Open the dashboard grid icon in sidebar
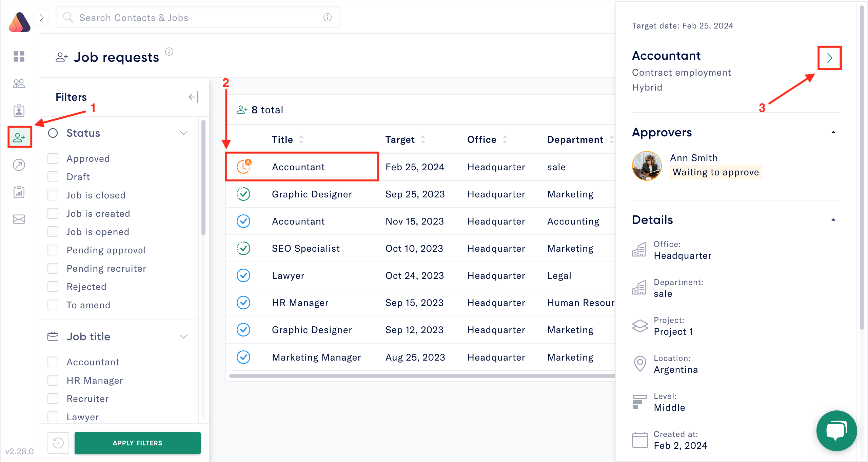868x462 pixels. [x=19, y=57]
